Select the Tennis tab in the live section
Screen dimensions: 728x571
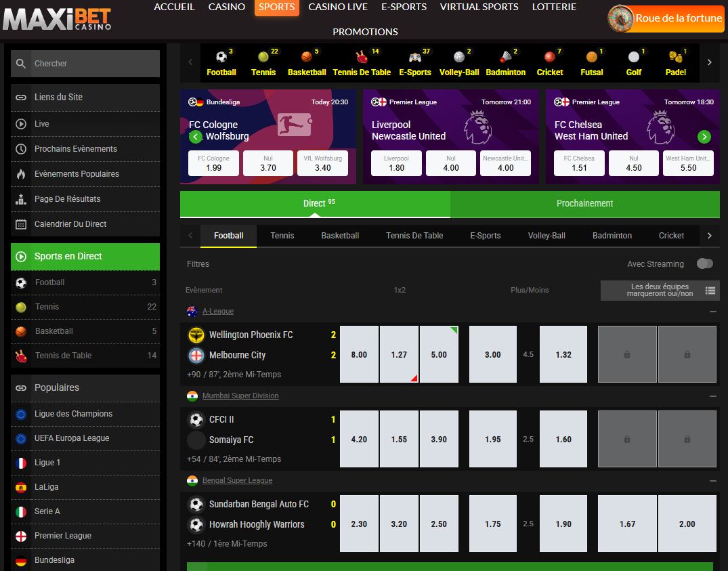pos(282,236)
